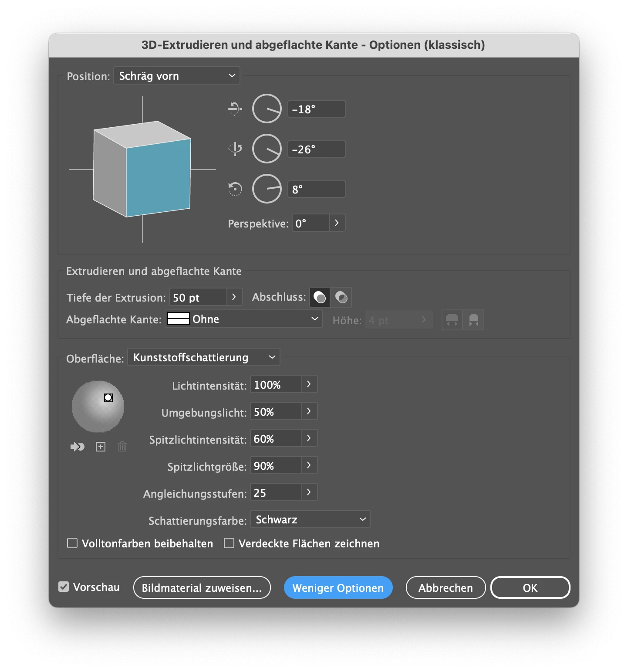
Task: Click the -18° rotation input field
Action: pos(317,109)
